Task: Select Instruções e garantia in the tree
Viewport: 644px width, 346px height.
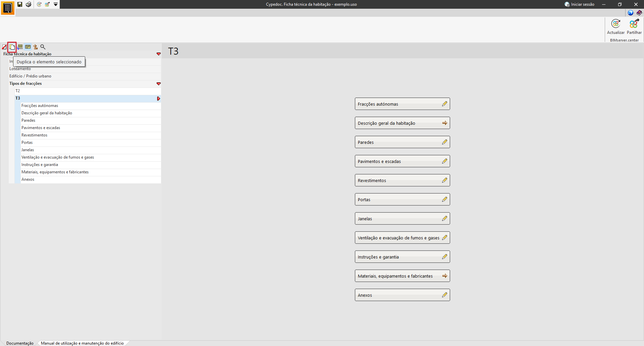Action: pos(91,165)
